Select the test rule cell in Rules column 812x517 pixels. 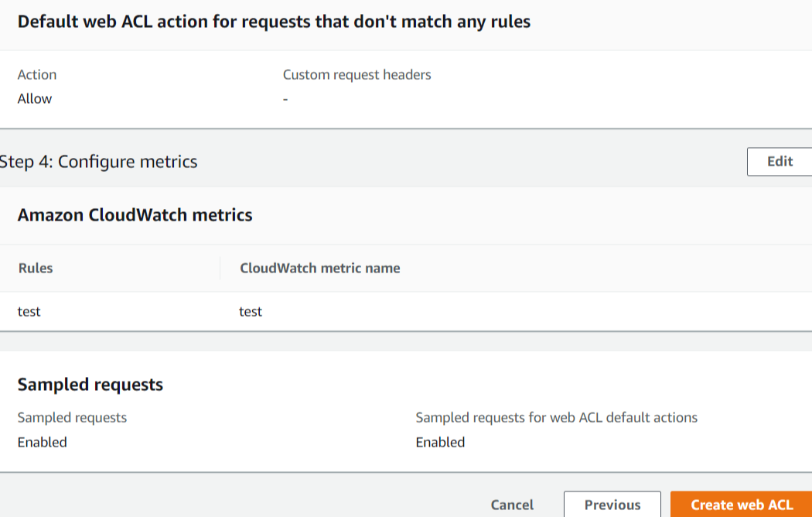[29, 312]
